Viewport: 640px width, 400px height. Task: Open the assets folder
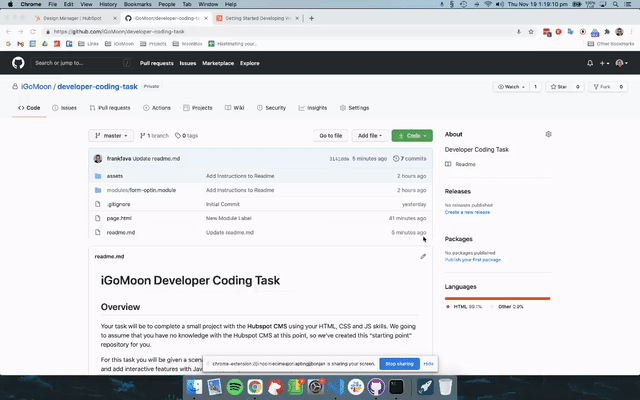click(x=115, y=176)
